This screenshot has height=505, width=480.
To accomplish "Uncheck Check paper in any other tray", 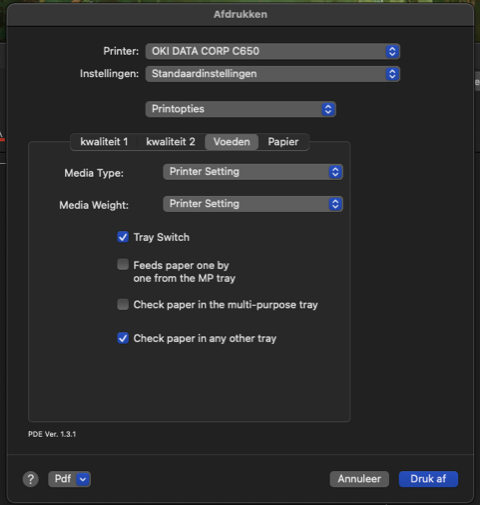I will click(x=123, y=338).
